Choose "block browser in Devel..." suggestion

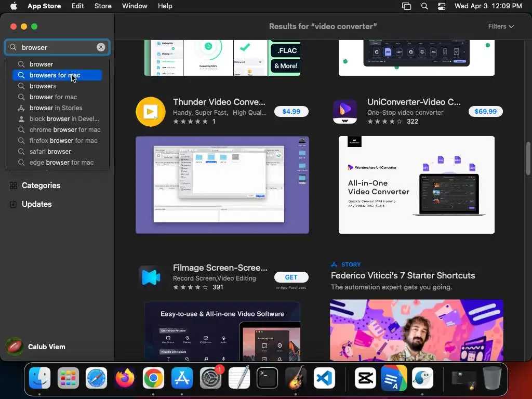pos(57,119)
